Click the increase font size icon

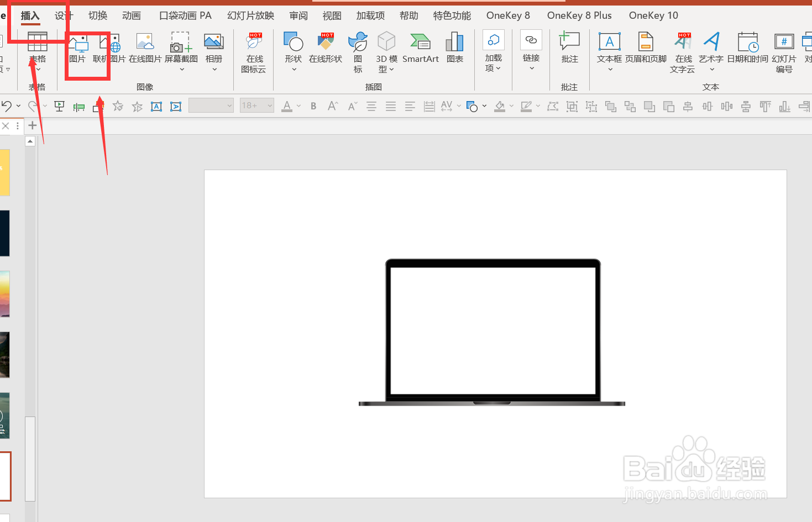tap(333, 106)
